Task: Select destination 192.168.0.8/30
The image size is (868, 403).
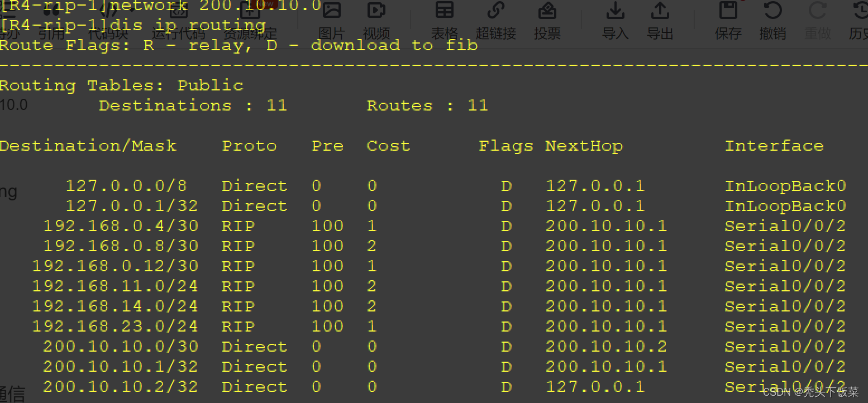Action: [121, 246]
